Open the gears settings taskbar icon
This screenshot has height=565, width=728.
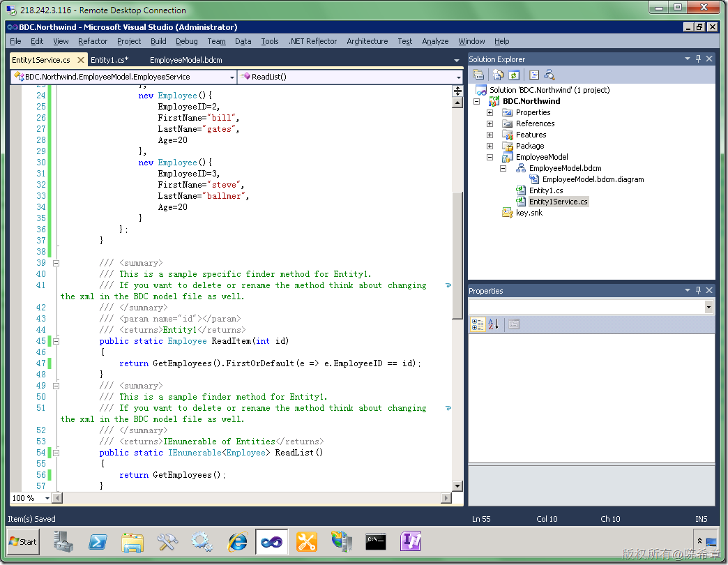click(202, 542)
